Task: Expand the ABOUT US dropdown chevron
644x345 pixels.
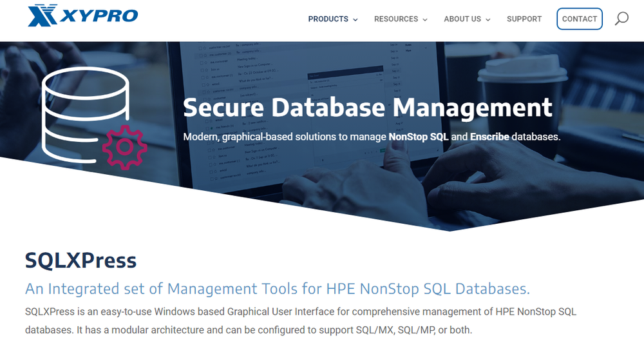Action: [x=488, y=19]
